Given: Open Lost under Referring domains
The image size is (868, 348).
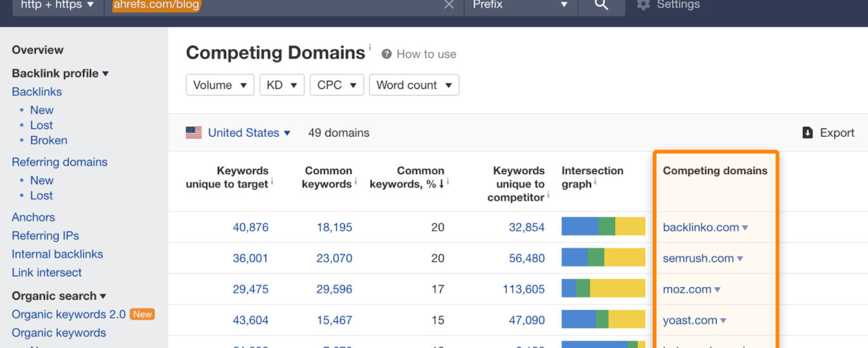Looking at the screenshot, I should coord(41,196).
